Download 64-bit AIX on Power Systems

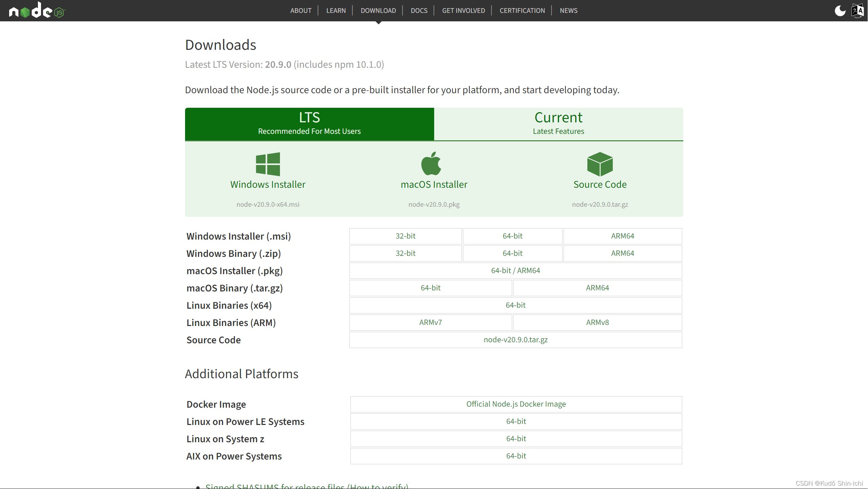(x=516, y=456)
